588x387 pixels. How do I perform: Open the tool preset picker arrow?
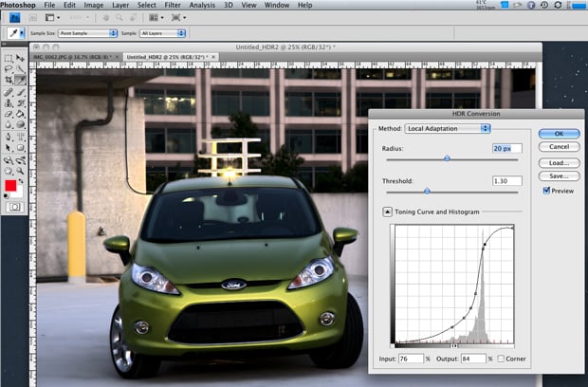tap(22, 33)
